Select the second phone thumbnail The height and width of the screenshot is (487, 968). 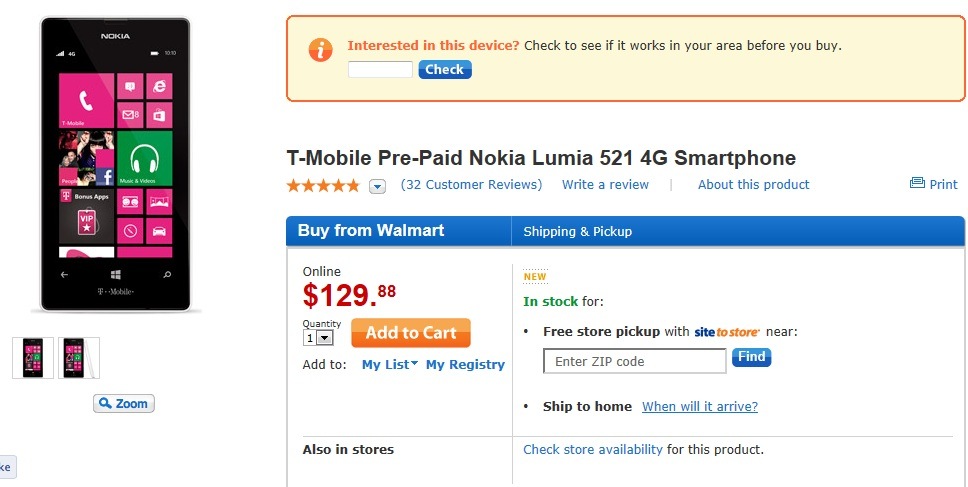point(78,358)
